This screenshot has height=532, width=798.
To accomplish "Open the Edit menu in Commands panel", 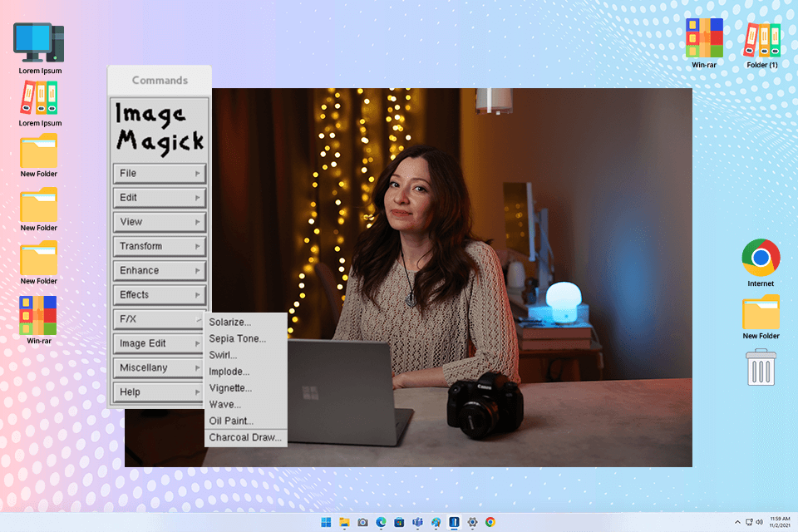I will click(160, 198).
